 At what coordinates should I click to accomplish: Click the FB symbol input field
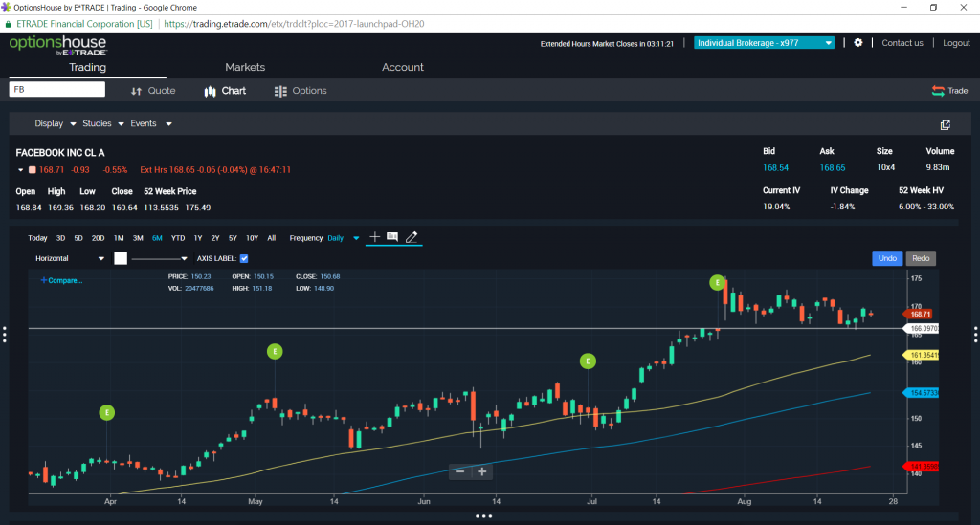(x=56, y=89)
